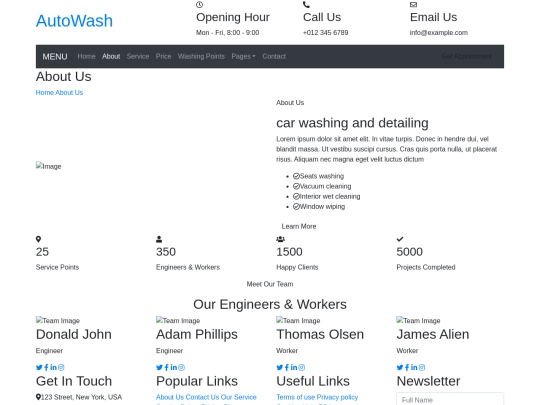Click the map pin icon above 25

pyautogui.click(x=39, y=239)
